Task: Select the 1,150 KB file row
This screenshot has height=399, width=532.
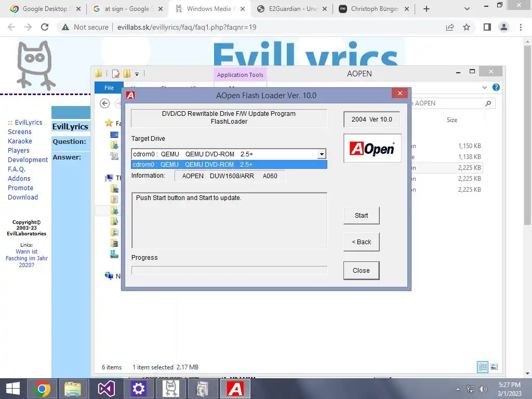Action: pos(446,146)
